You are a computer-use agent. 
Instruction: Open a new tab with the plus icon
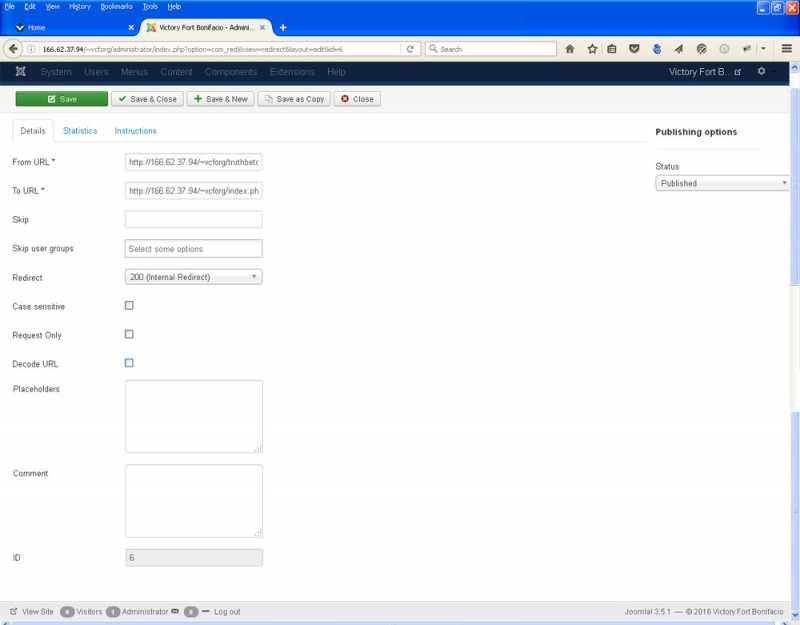pyautogui.click(x=283, y=28)
